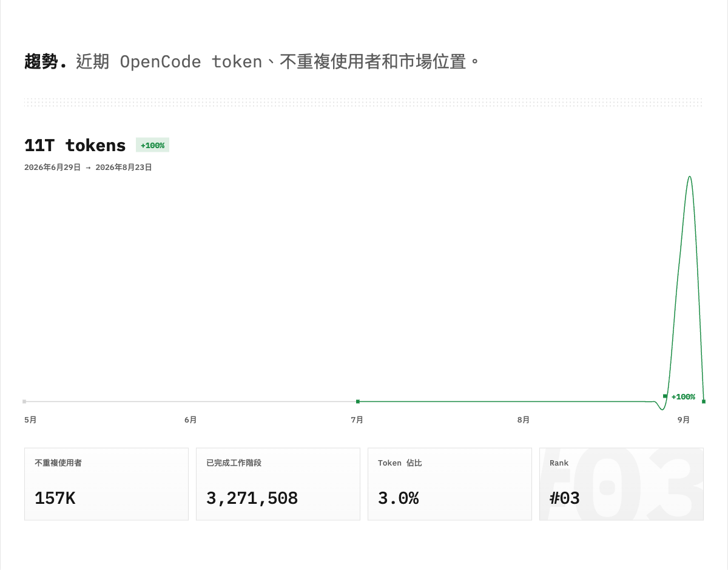The image size is (728, 570).
Task: Click the date range 2026年6月29日 → 2026年8月23日
Action: pyautogui.click(x=88, y=167)
